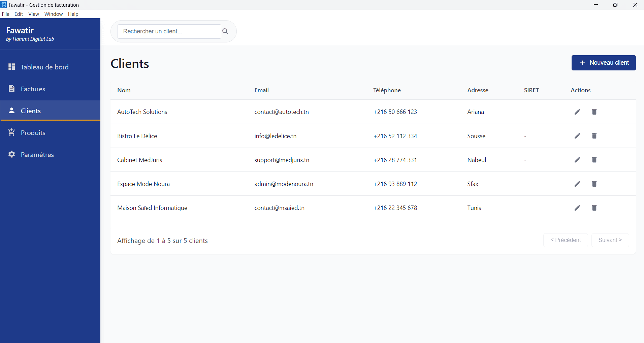
Task: Click the search magnifier icon
Action: pos(225,31)
